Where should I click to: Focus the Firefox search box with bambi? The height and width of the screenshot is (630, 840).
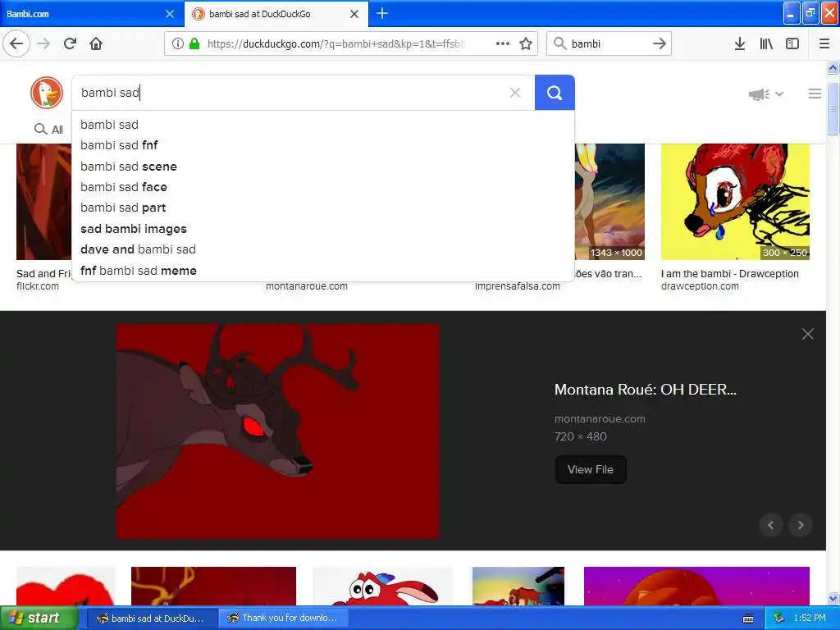[x=609, y=43]
